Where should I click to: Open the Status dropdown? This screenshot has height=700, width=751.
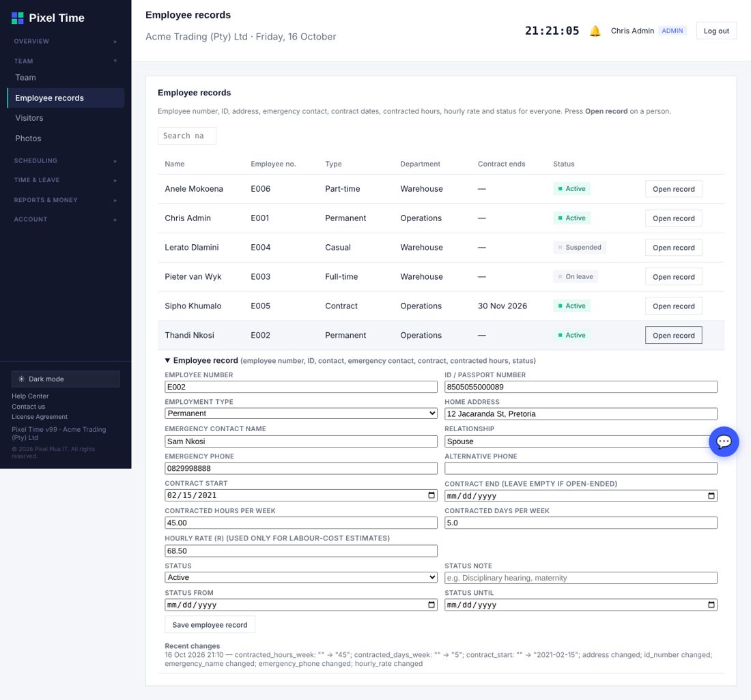pos(301,577)
